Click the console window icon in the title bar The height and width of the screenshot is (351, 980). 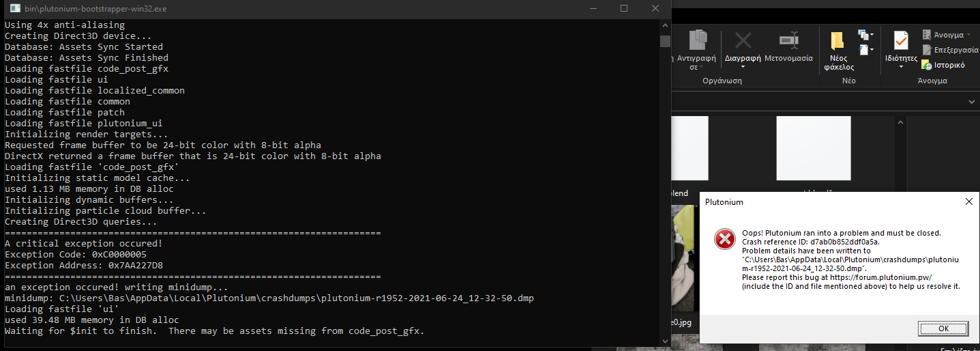click(14, 9)
